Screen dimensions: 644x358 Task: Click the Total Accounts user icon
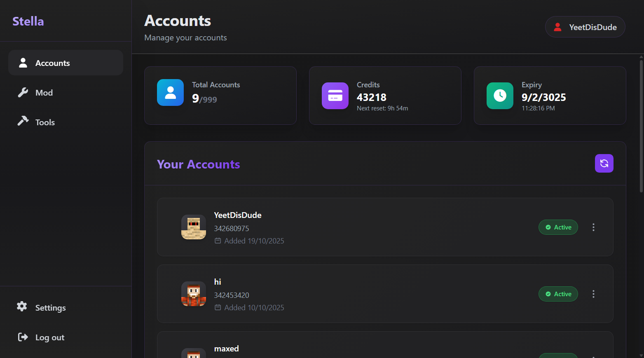point(170,92)
